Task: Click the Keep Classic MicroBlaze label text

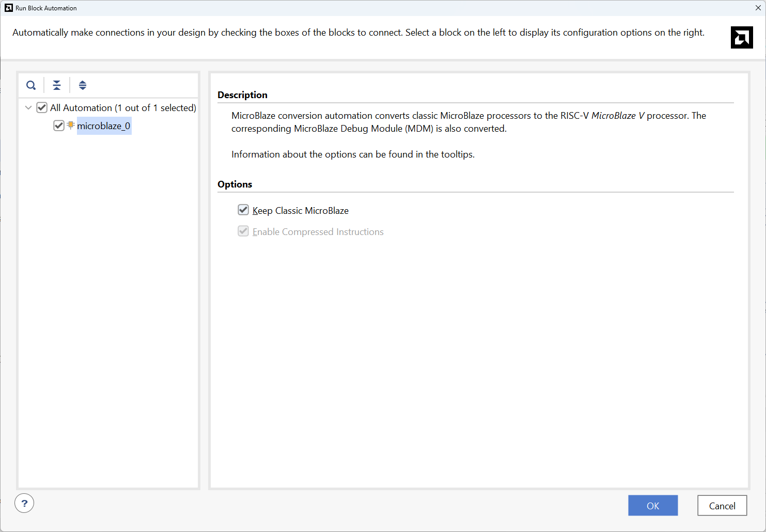Action: pyautogui.click(x=300, y=210)
